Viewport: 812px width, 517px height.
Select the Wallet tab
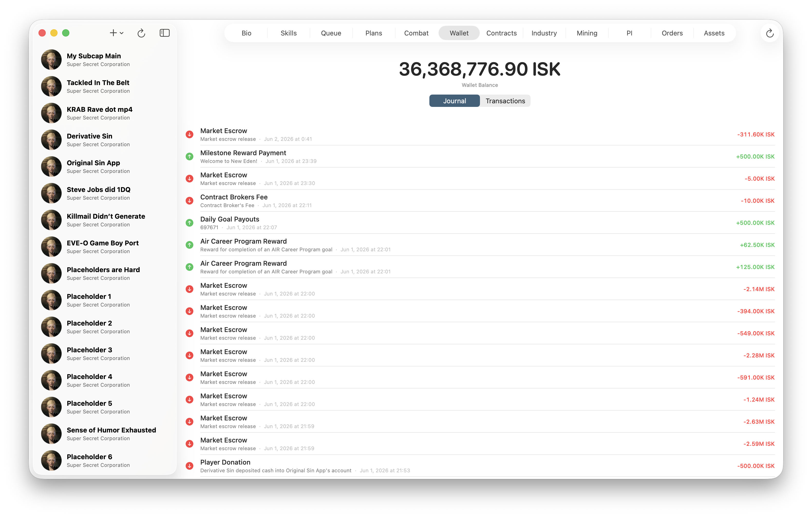pos(459,33)
